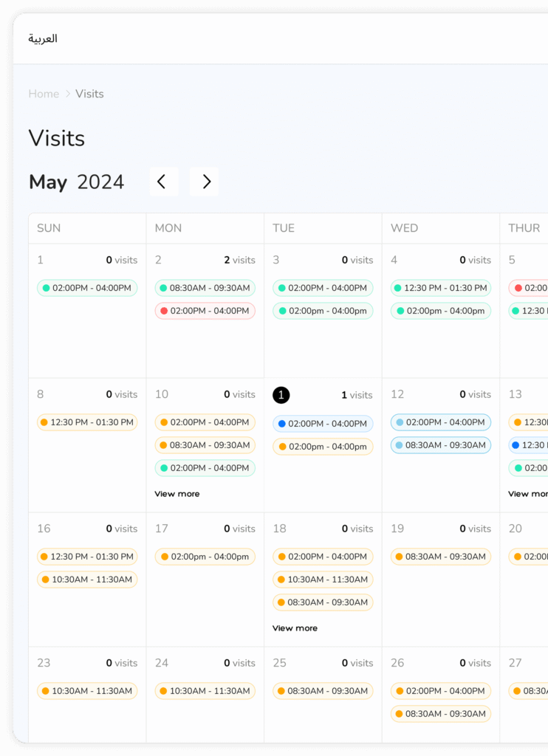Select the 02:00PM visit on day 26

click(x=441, y=691)
